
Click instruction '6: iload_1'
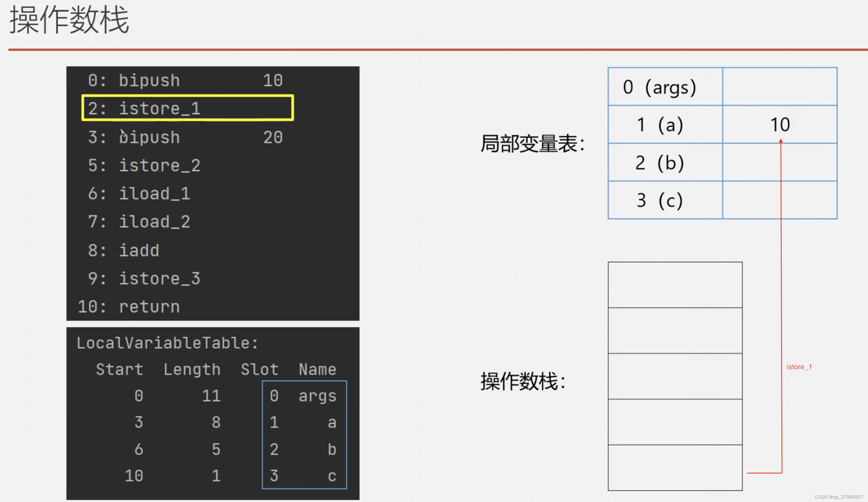click(139, 194)
